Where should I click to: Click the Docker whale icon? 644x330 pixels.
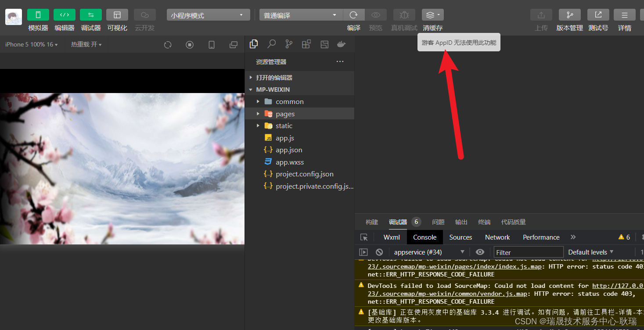(x=342, y=44)
